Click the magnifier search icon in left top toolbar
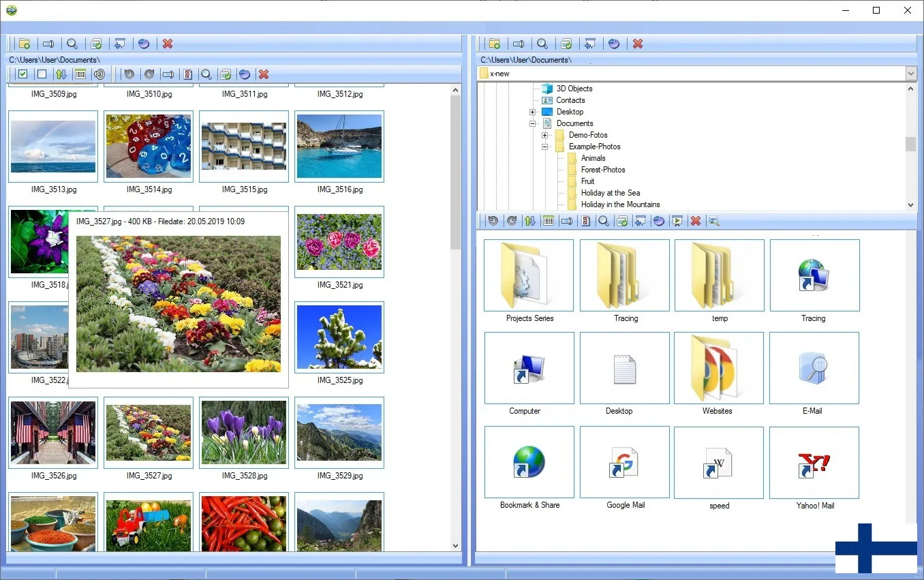924x580 pixels. click(72, 44)
